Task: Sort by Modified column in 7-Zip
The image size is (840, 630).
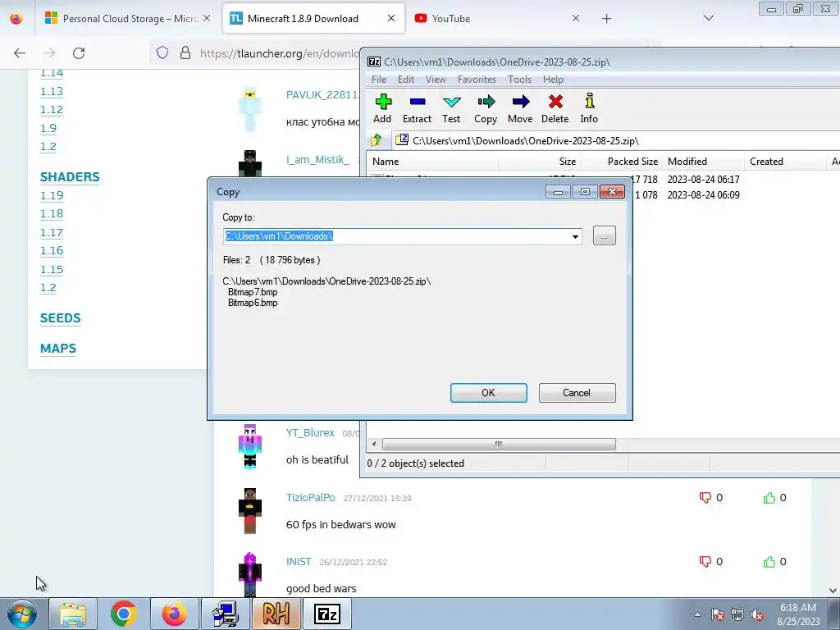Action: [x=703, y=162]
